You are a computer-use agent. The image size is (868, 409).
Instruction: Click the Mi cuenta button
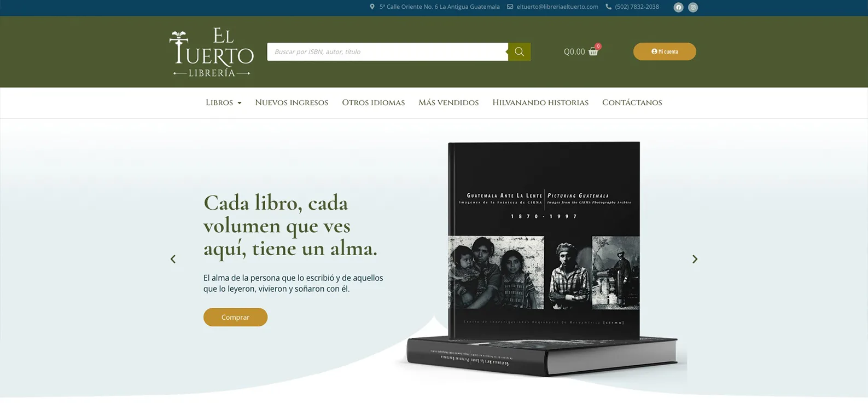(x=665, y=51)
